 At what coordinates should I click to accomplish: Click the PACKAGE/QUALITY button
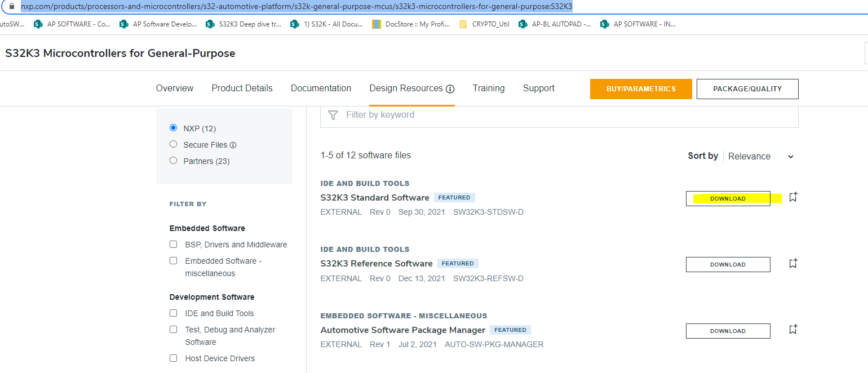(747, 88)
